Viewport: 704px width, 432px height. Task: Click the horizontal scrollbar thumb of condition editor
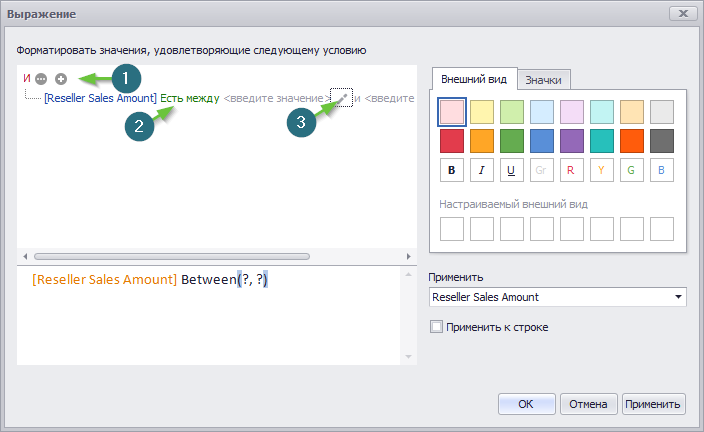172,256
